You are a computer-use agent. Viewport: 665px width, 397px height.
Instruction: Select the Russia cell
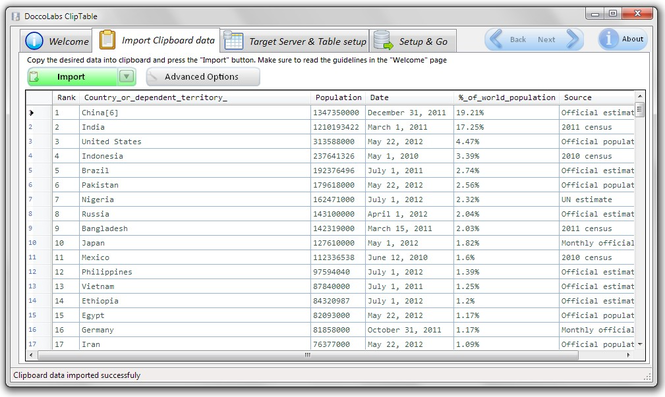pos(195,214)
